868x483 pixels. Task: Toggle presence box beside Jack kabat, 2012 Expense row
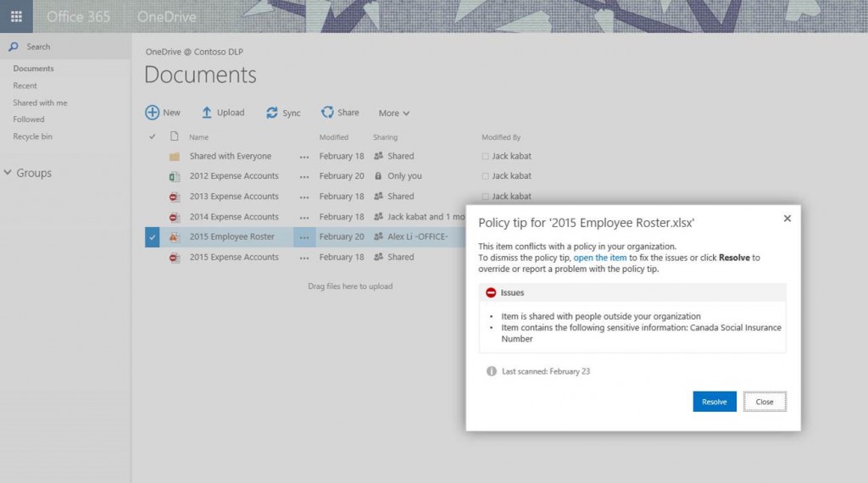coord(486,176)
